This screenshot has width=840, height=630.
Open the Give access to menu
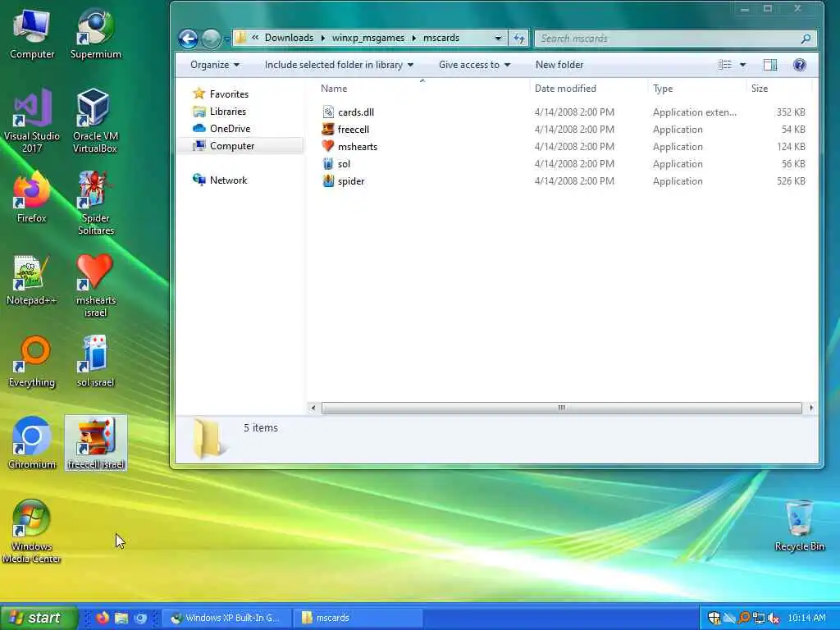(x=475, y=65)
